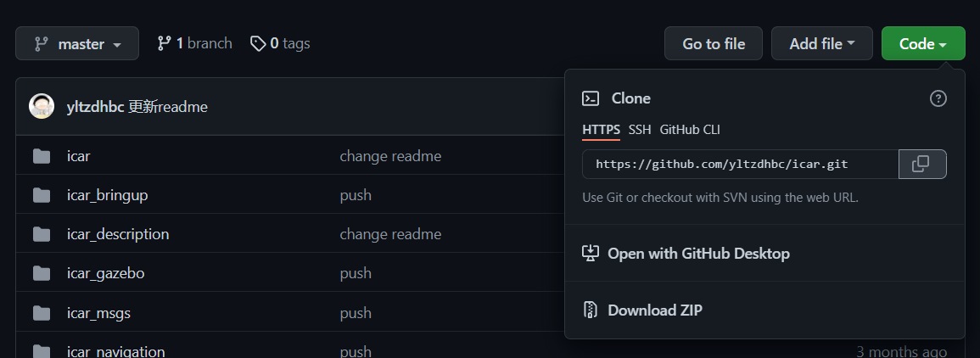Image resolution: width=980 pixels, height=358 pixels.
Task: Select the HTTPS clone tab
Action: pos(602,129)
